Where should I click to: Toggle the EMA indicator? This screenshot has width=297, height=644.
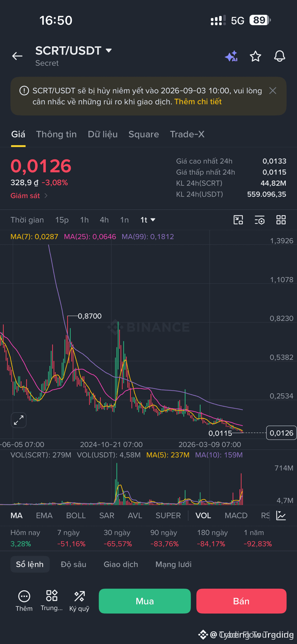44,516
